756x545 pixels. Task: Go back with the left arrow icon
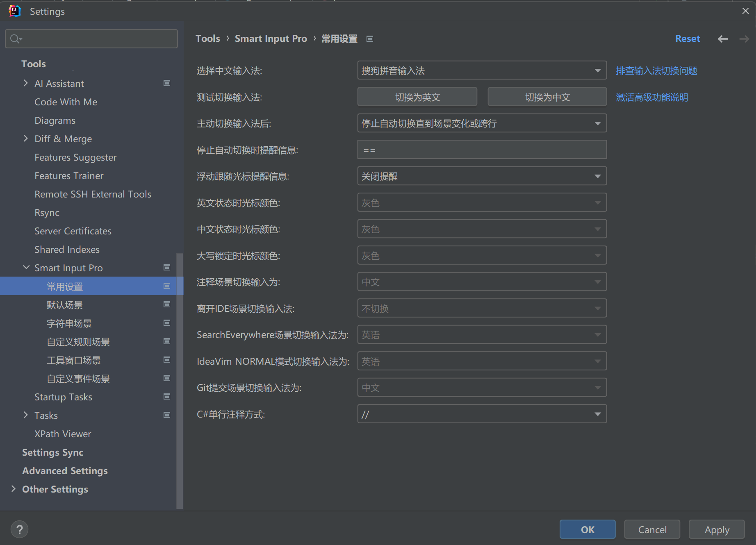pos(723,39)
